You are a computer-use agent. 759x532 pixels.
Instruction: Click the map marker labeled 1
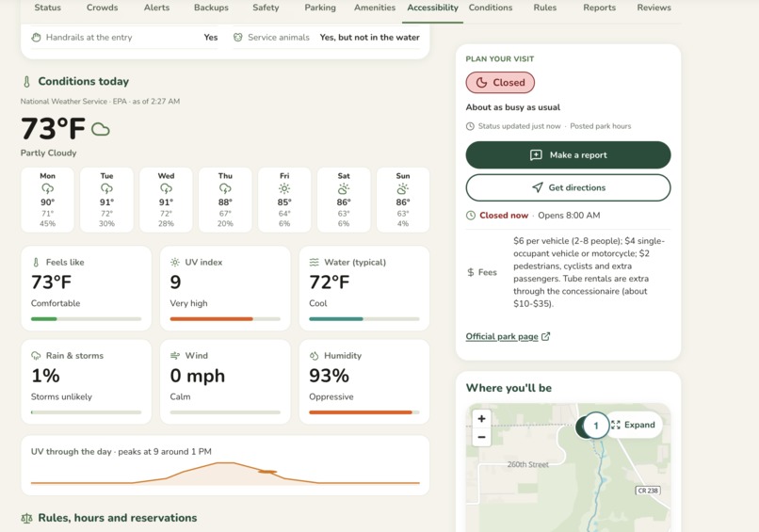click(596, 426)
